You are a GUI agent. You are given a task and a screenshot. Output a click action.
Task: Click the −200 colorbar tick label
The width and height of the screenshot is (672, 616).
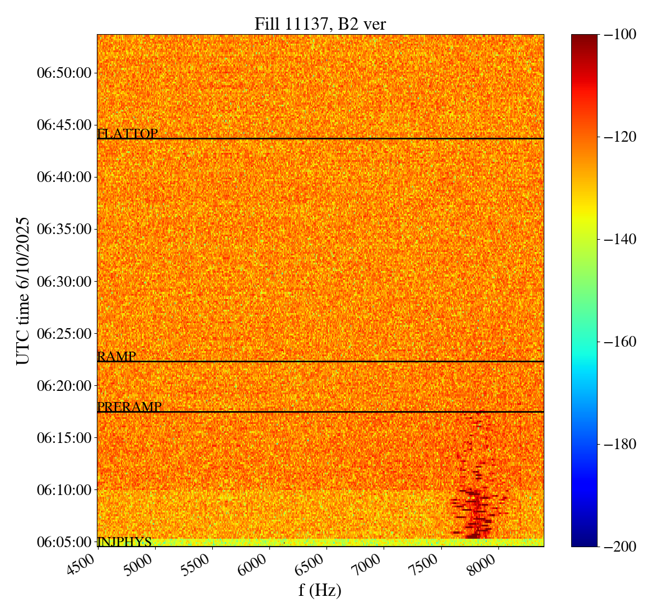pyautogui.click(x=620, y=547)
